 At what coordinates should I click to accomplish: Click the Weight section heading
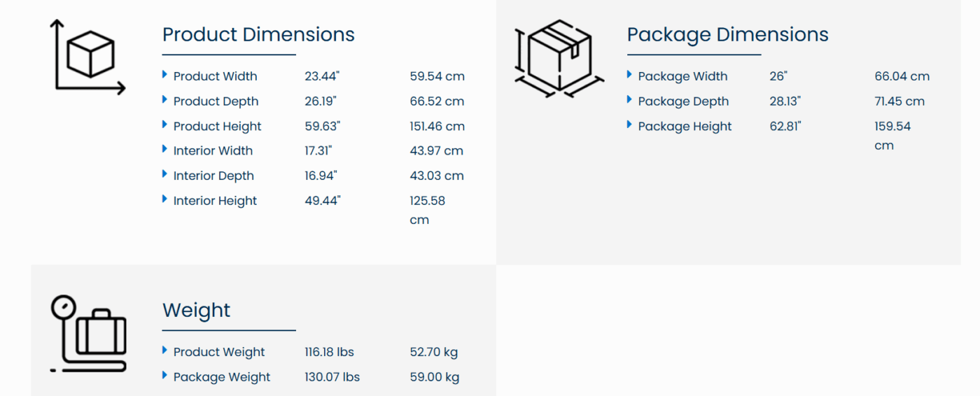(196, 310)
